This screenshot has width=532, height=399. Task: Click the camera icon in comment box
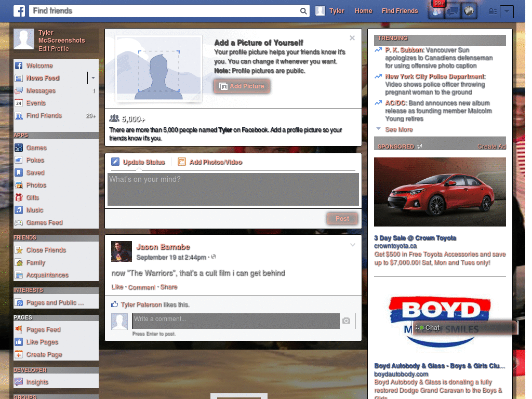(346, 321)
